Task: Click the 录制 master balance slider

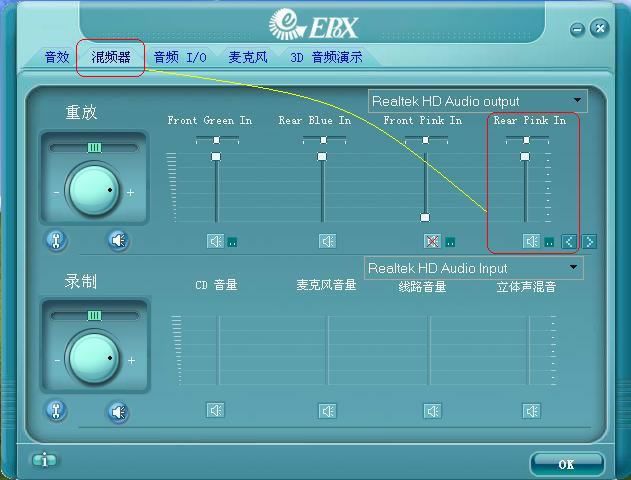Action: (94, 315)
